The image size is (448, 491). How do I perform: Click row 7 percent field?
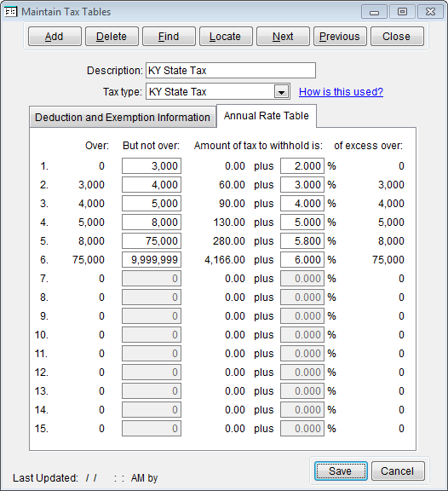coord(302,279)
